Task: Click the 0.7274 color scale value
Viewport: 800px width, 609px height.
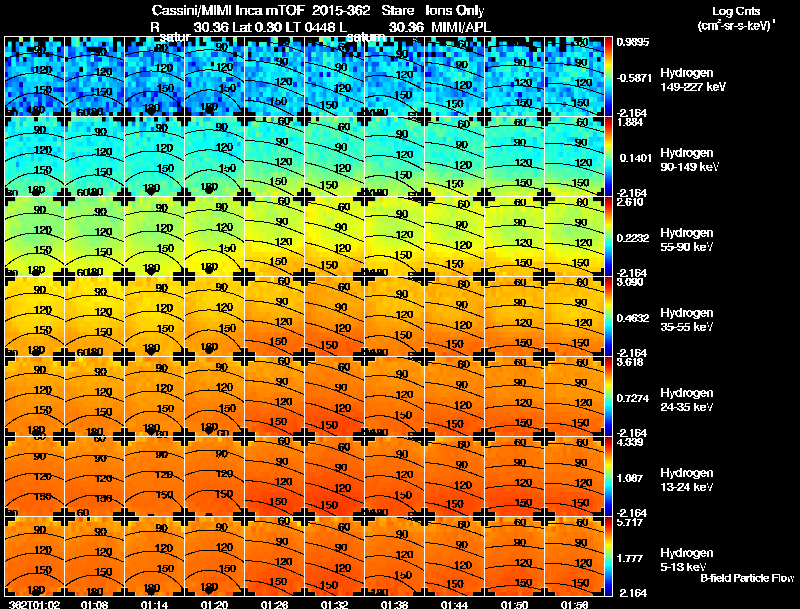Action: [x=633, y=398]
